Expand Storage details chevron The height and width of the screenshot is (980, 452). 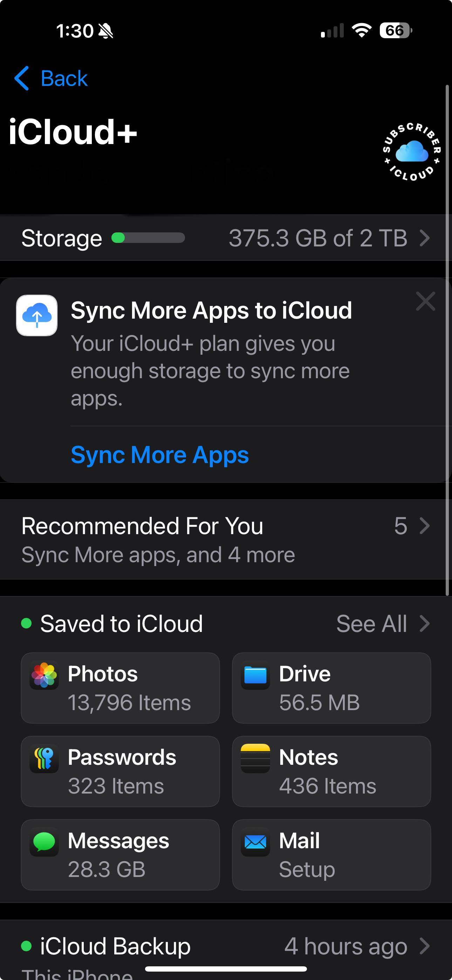click(x=425, y=239)
